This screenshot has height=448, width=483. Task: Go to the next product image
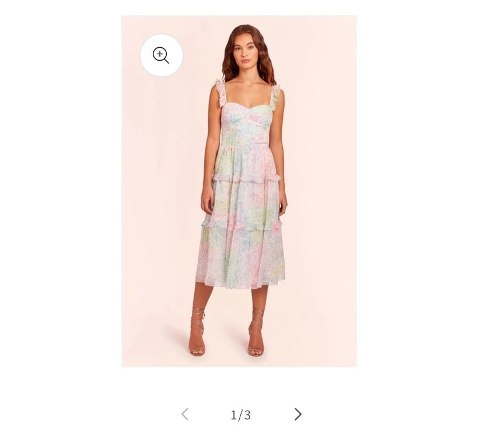point(298,414)
